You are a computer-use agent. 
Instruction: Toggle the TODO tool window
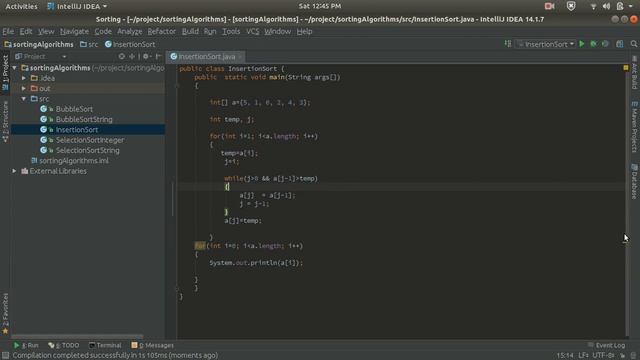pyautogui.click(x=64, y=345)
